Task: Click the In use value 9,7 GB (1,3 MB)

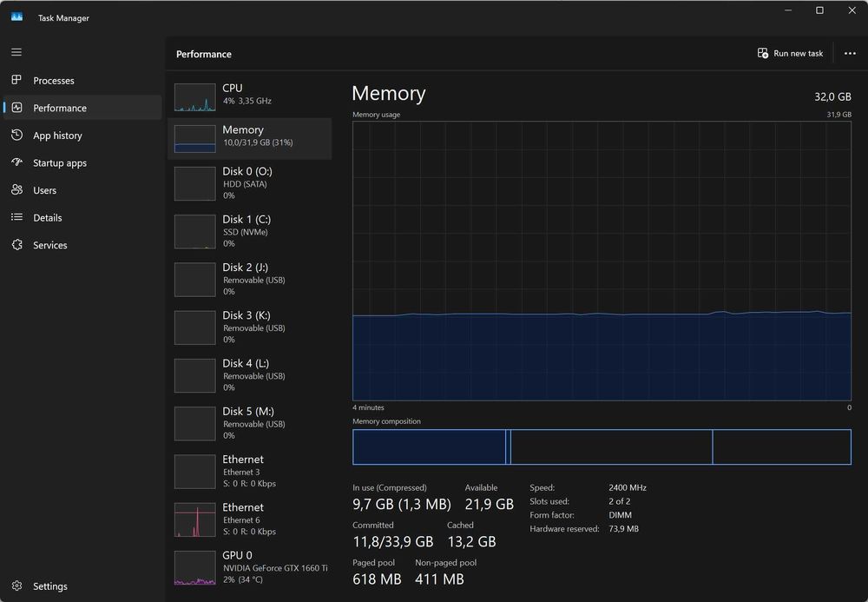Action: click(402, 505)
